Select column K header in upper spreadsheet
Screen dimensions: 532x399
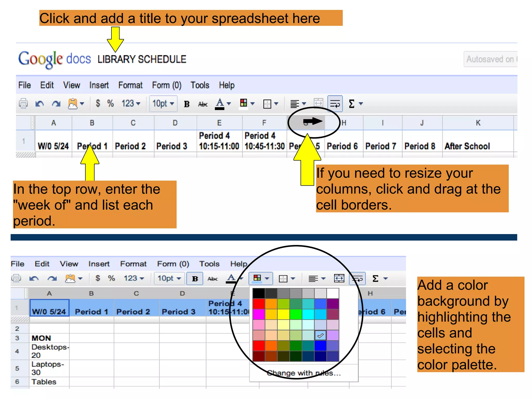pyautogui.click(x=478, y=123)
